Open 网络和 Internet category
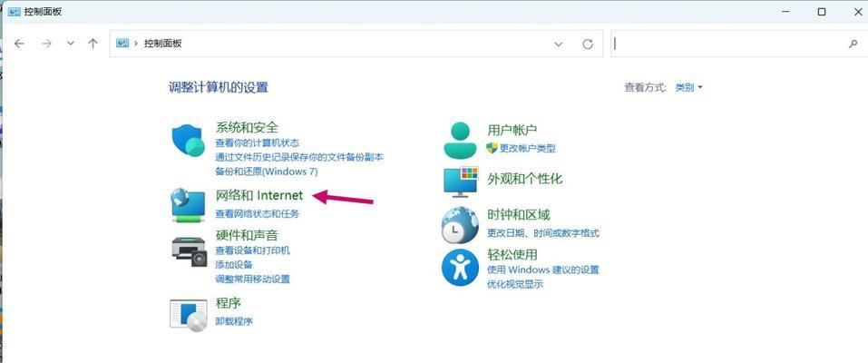Screen dimensions: 868x363 (259, 195)
